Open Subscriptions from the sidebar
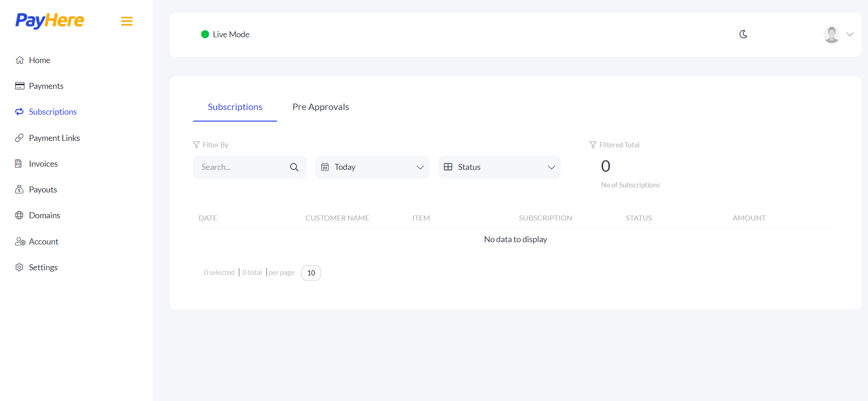This screenshot has width=868, height=401. (53, 112)
